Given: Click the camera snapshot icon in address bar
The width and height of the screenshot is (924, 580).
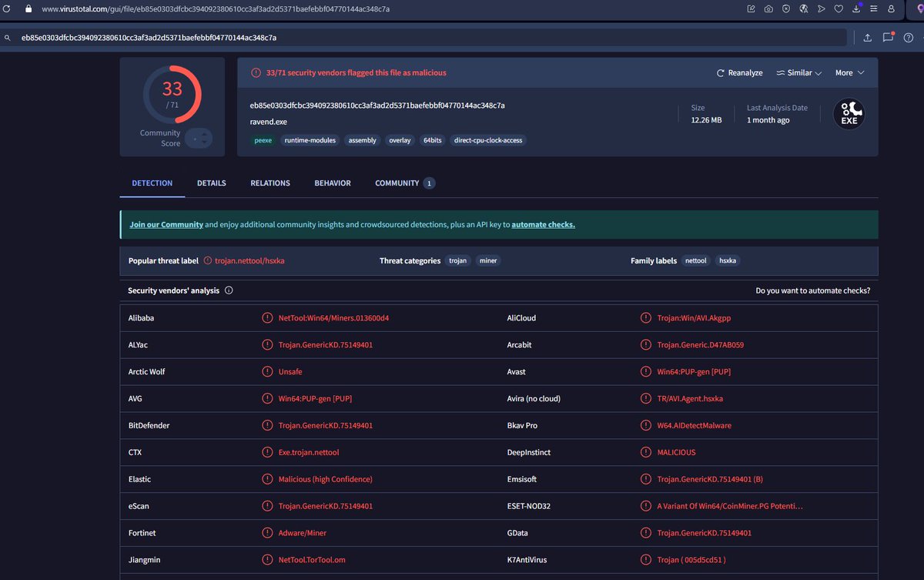Looking at the screenshot, I should tap(768, 8).
